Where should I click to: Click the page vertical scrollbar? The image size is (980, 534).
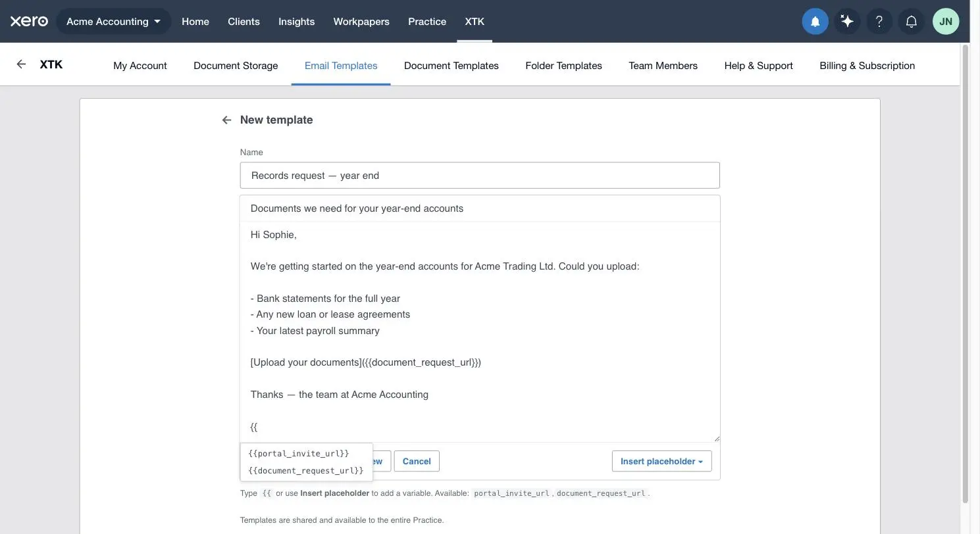pos(966,273)
